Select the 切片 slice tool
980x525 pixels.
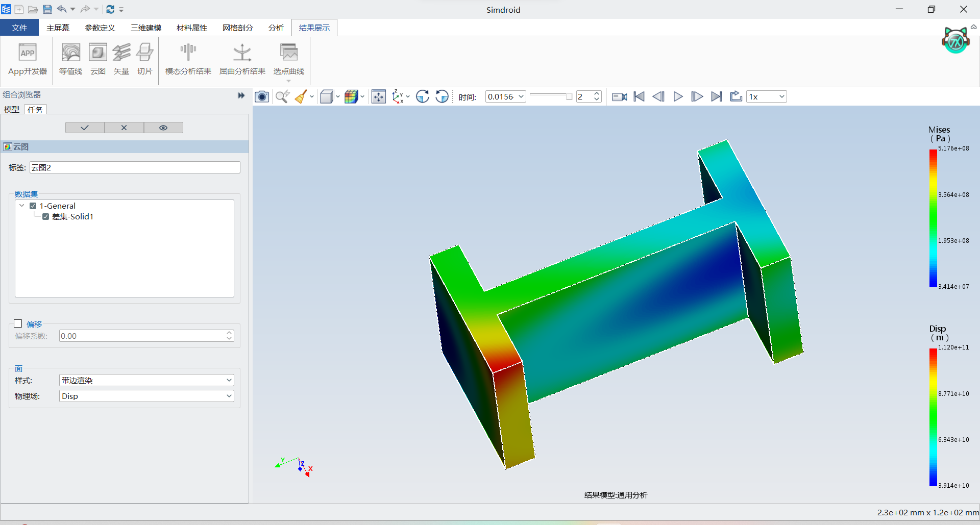coord(145,60)
